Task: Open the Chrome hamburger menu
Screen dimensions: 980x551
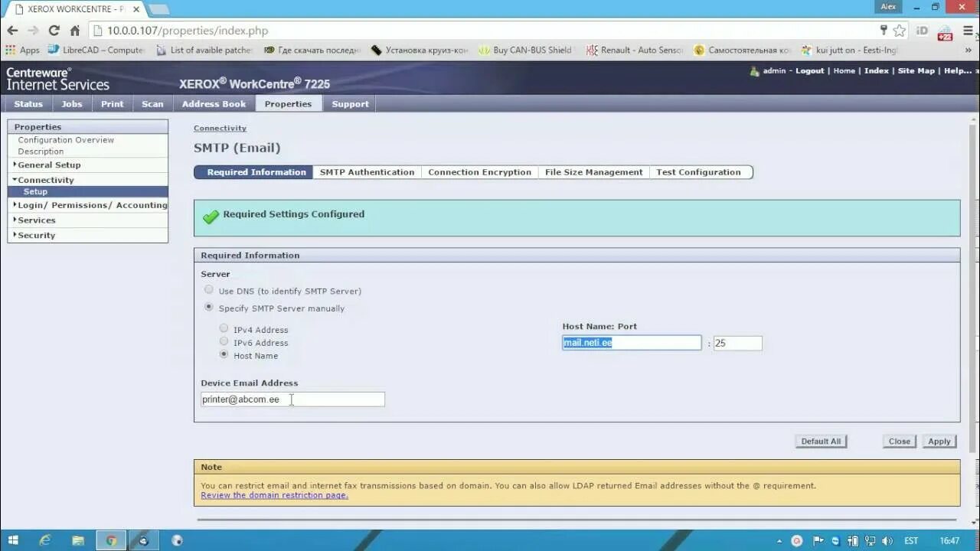Action: pyautogui.click(x=968, y=31)
